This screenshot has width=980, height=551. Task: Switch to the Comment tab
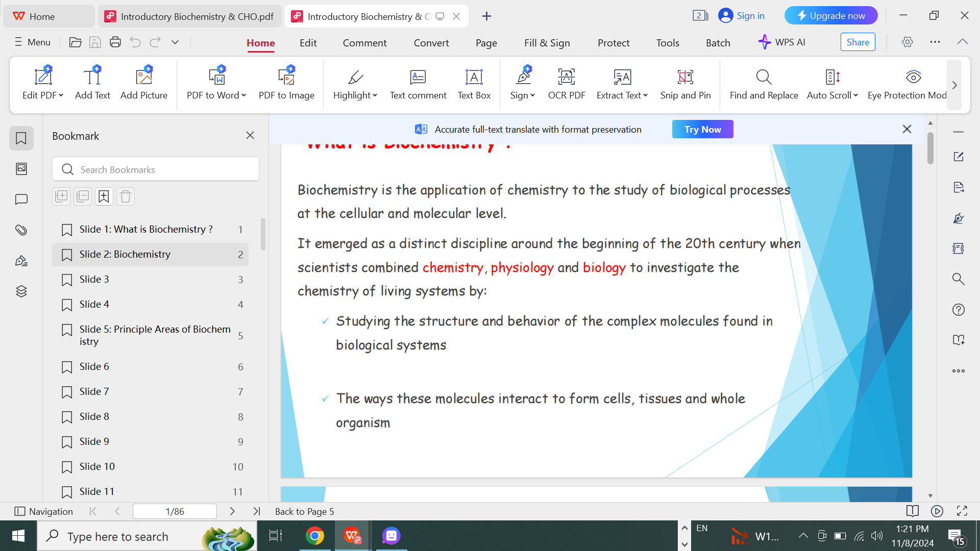364,43
